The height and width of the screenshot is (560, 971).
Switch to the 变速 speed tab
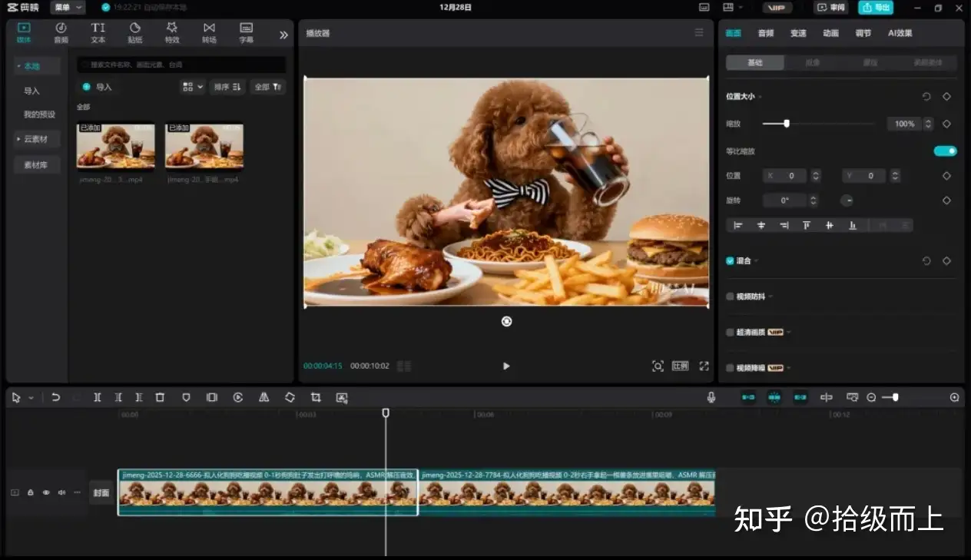798,33
